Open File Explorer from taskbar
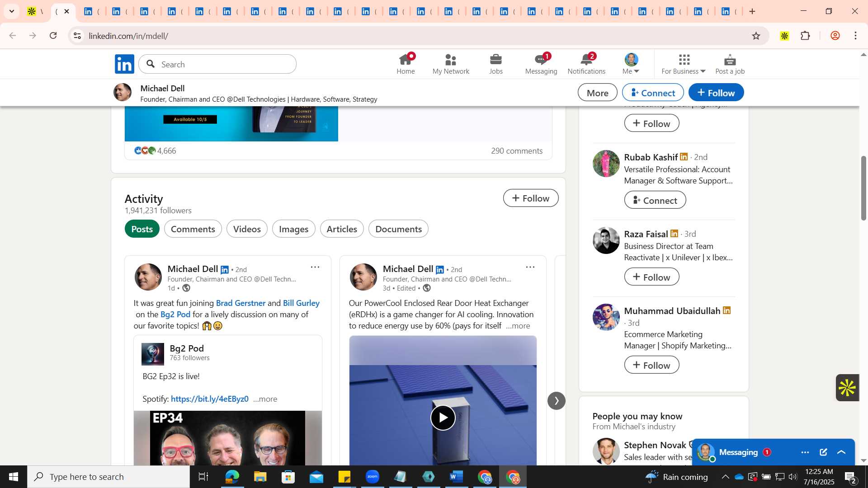Screen dimensions: 868x488 (x=260, y=477)
